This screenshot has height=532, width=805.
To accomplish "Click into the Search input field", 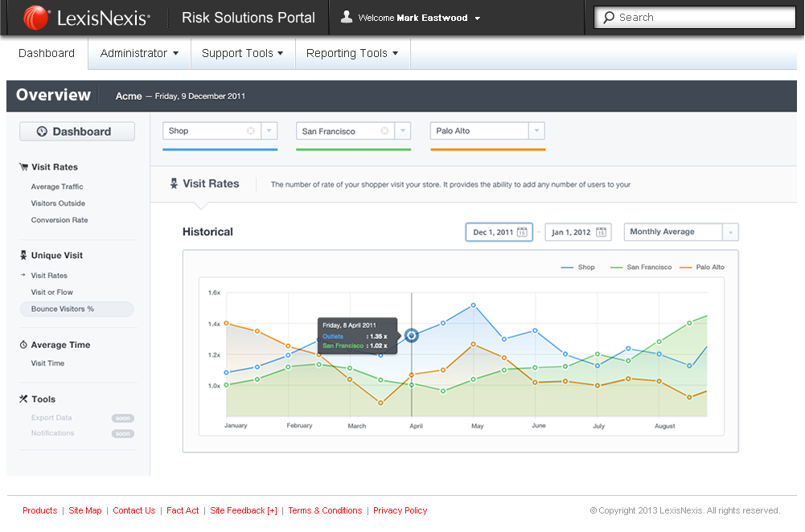I will coord(700,17).
